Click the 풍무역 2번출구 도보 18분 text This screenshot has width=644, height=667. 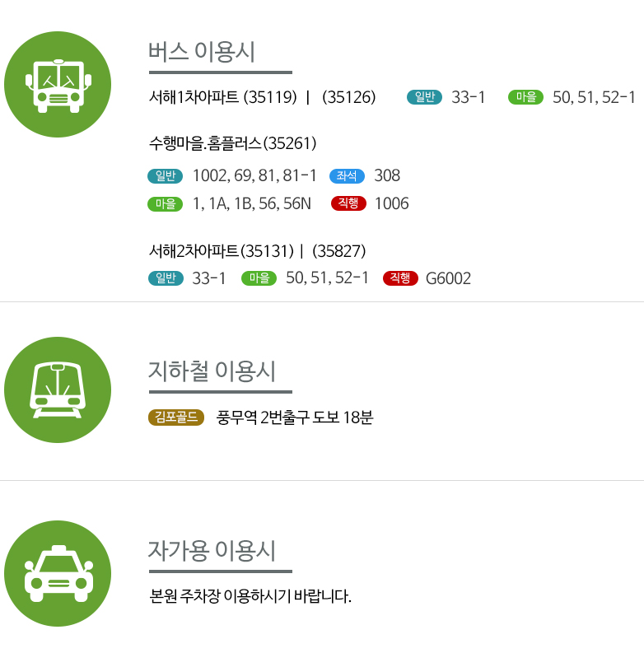click(x=295, y=417)
